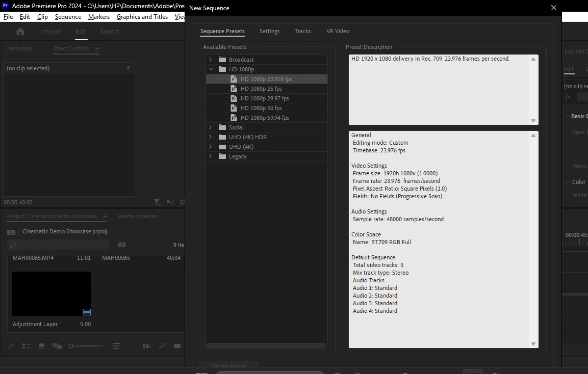Click the play only audio icon
This screenshot has height=374, width=588.
tap(170, 202)
